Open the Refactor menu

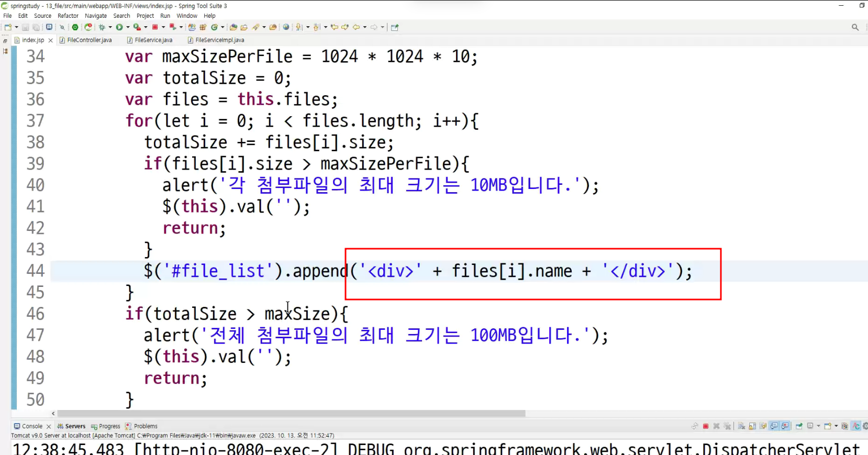pyautogui.click(x=68, y=16)
